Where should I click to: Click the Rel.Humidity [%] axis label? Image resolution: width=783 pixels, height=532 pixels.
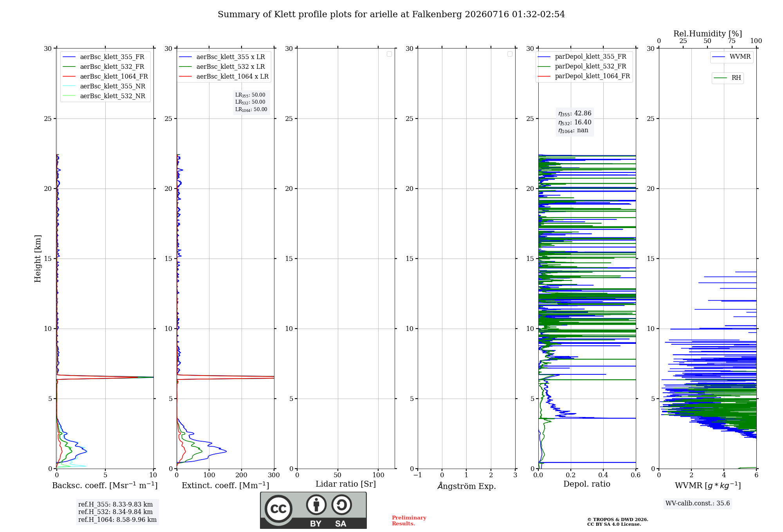coord(707,34)
